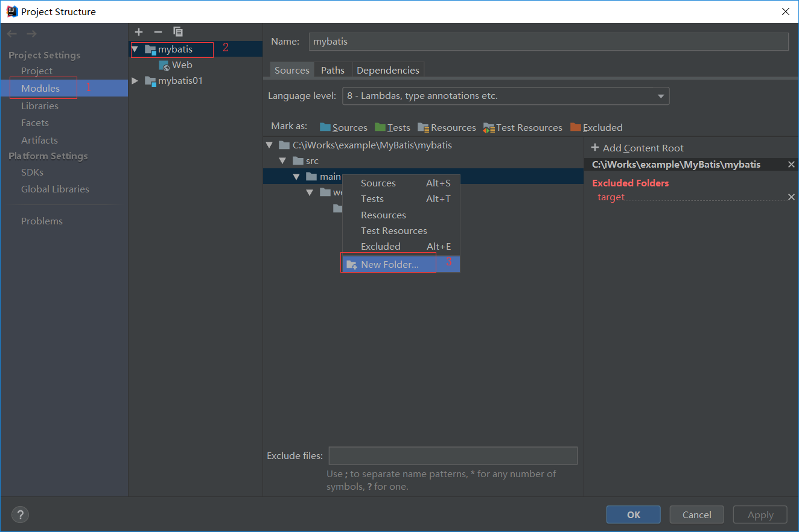Open the Problems section
Viewport: 799px width, 532px height.
coord(42,221)
